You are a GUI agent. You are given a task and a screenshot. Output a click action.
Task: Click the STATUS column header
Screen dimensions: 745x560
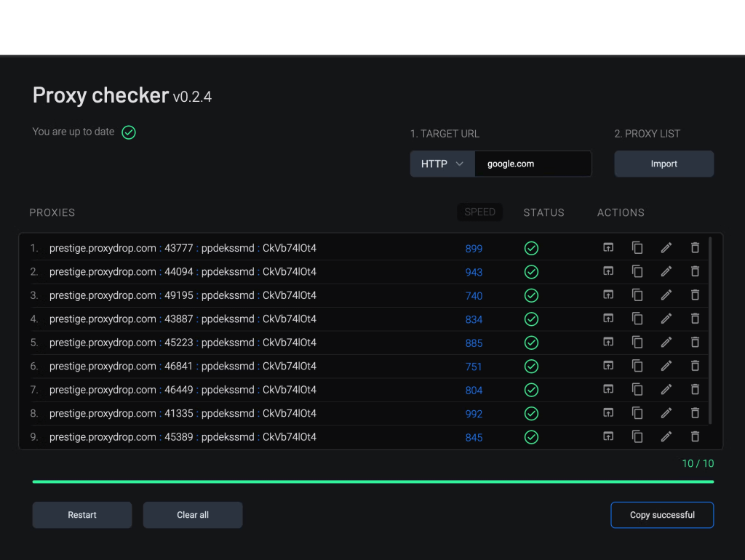(x=543, y=212)
